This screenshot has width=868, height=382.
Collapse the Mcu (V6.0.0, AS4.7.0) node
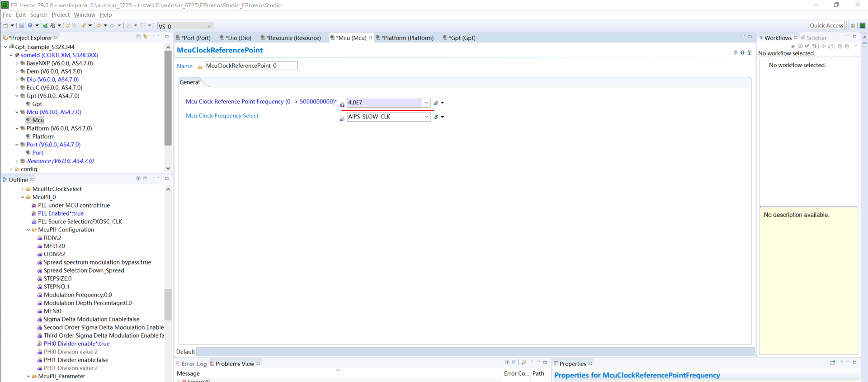coord(17,112)
